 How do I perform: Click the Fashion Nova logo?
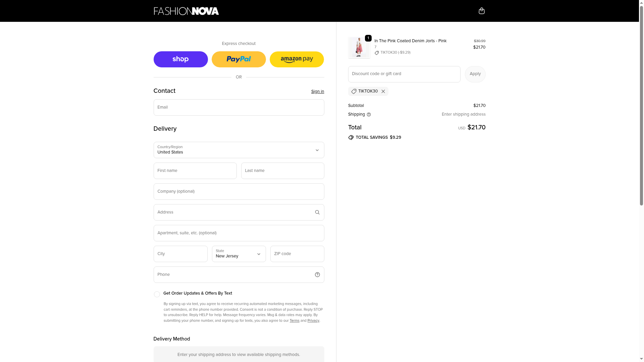click(186, 11)
